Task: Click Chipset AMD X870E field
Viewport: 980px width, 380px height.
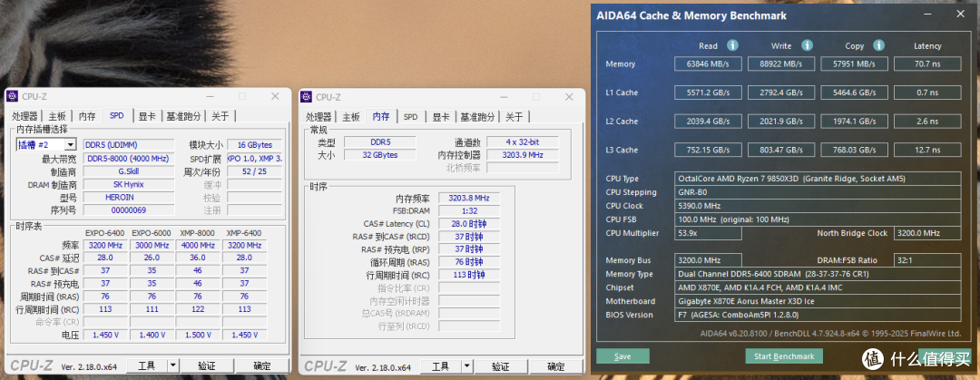Action: click(x=818, y=287)
